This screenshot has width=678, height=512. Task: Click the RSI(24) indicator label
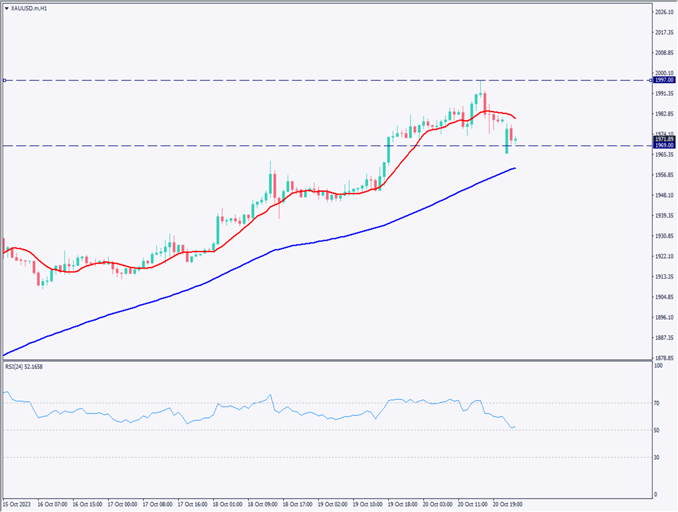[30, 367]
